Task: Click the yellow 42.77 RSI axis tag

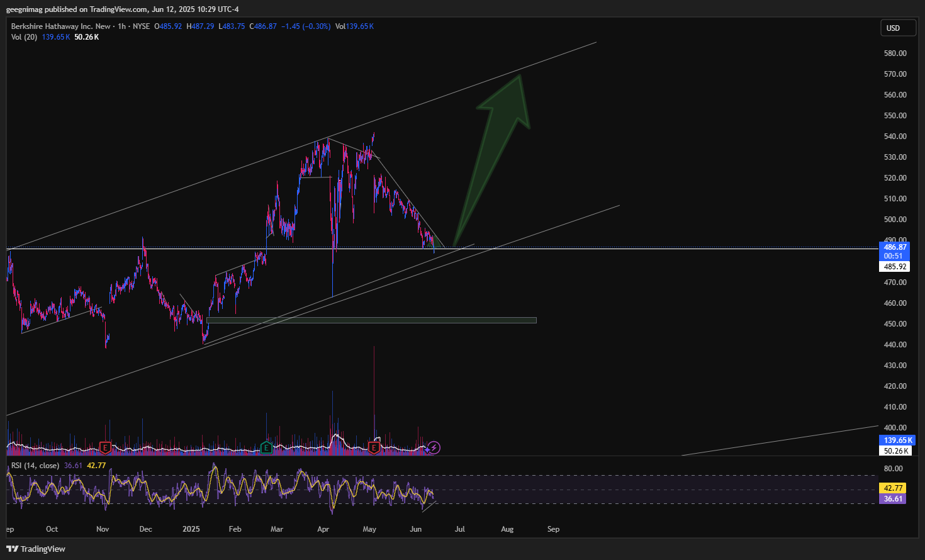Action: click(x=893, y=488)
